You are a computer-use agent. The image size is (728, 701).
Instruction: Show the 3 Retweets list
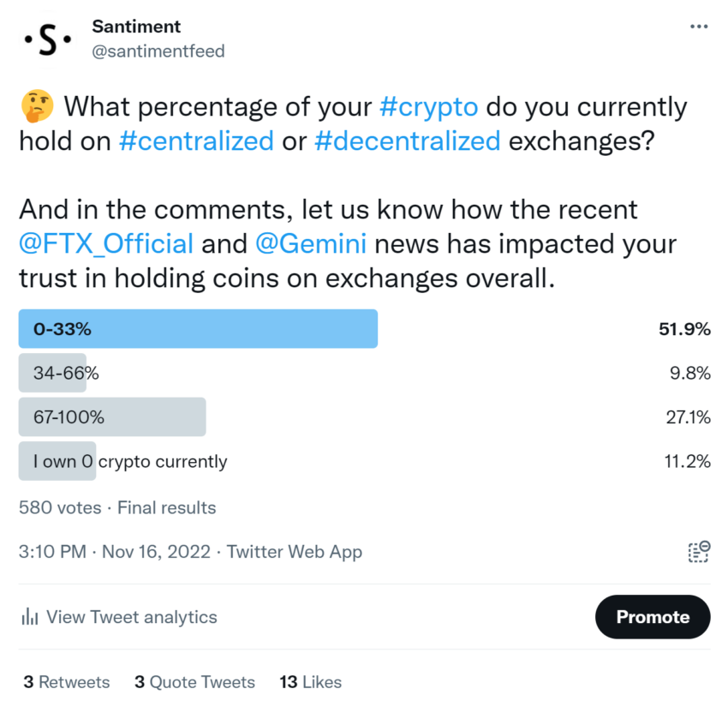pyautogui.click(x=66, y=682)
